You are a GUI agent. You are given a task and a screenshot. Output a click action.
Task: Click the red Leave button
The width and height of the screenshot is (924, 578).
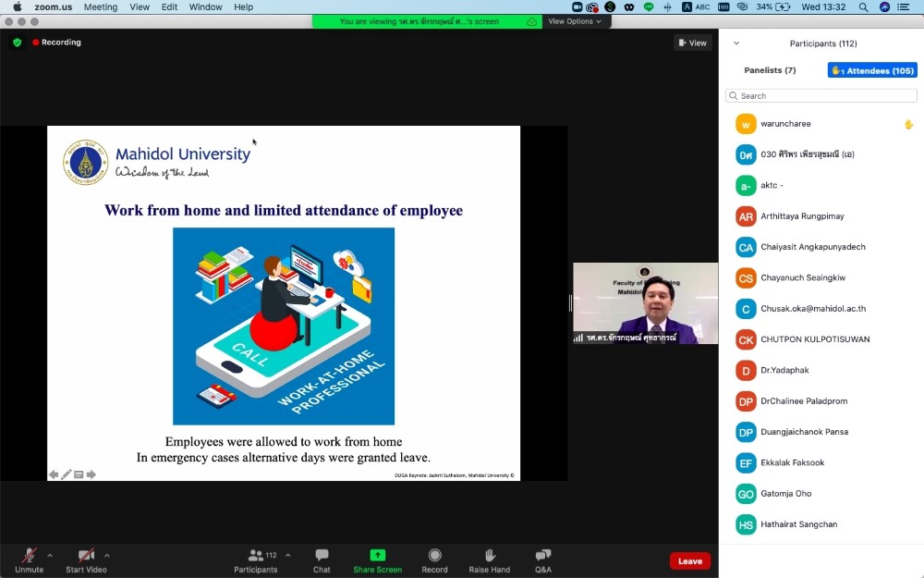690,561
